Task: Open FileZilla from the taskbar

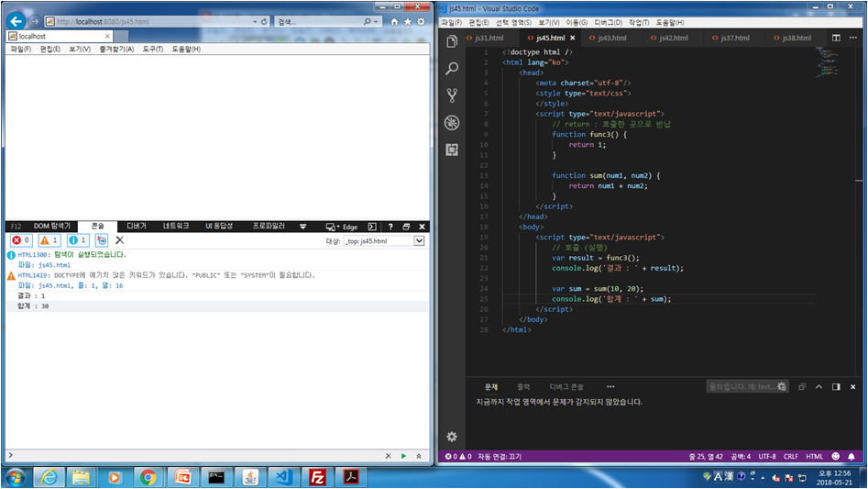Action: pyautogui.click(x=317, y=477)
